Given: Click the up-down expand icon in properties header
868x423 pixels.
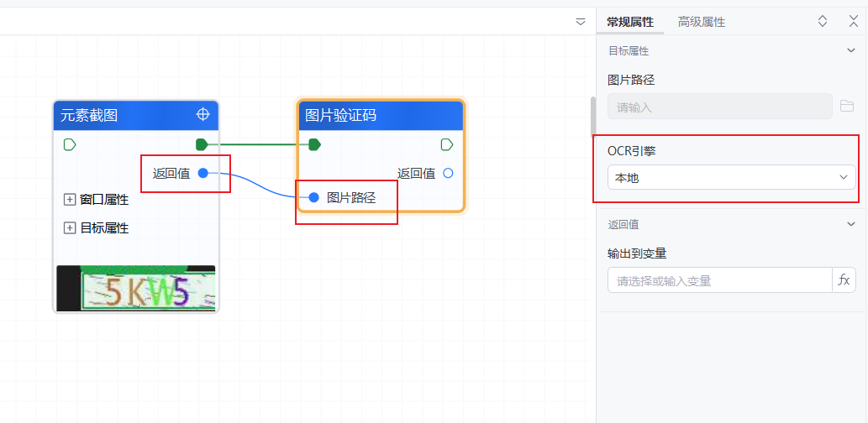Looking at the screenshot, I should (823, 22).
